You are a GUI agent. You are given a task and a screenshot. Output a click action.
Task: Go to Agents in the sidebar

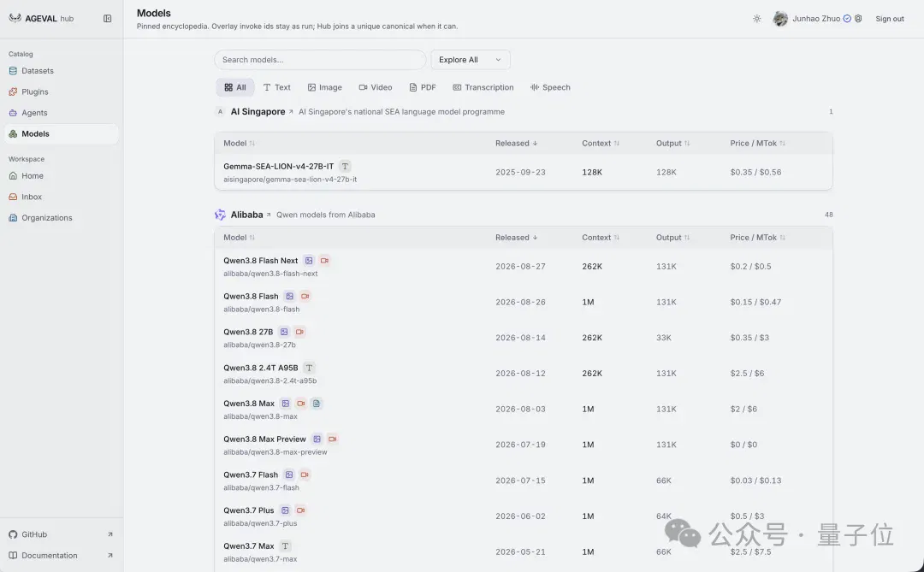pyautogui.click(x=62, y=113)
